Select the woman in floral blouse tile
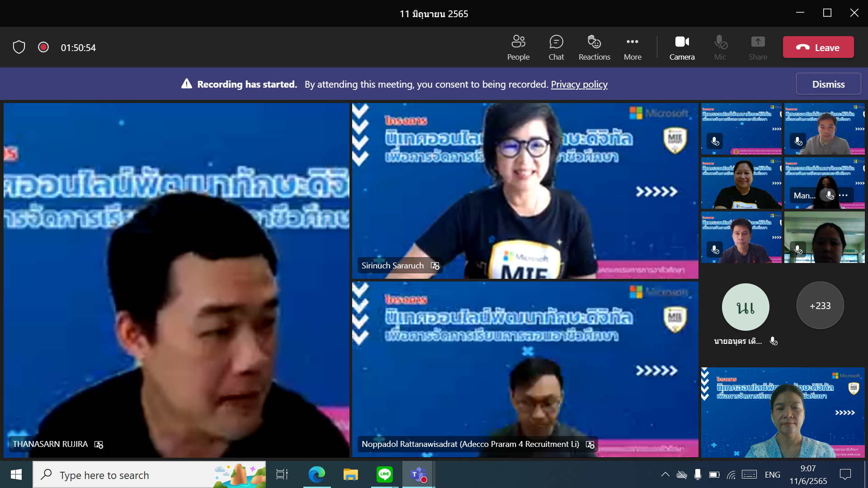 (x=783, y=413)
